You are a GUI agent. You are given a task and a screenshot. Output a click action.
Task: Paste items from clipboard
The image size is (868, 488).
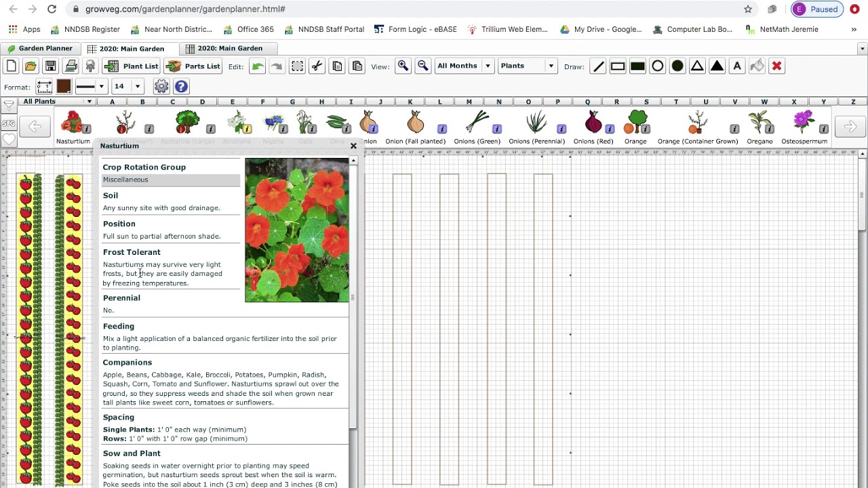pos(357,66)
